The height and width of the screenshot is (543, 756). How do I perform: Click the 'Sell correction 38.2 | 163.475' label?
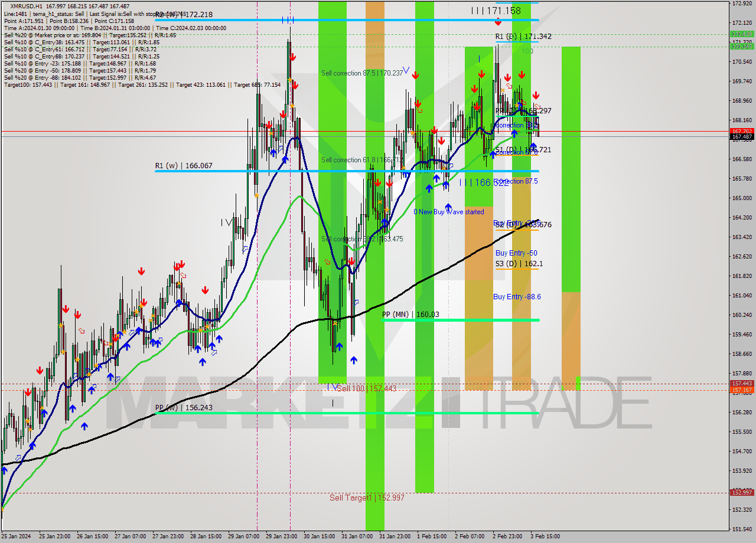click(x=362, y=239)
